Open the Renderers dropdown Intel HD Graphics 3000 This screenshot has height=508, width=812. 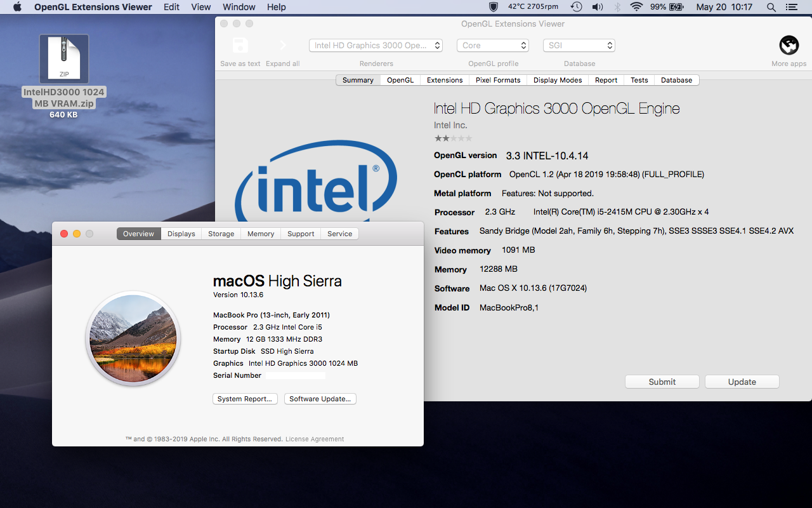pyautogui.click(x=376, y=45)
